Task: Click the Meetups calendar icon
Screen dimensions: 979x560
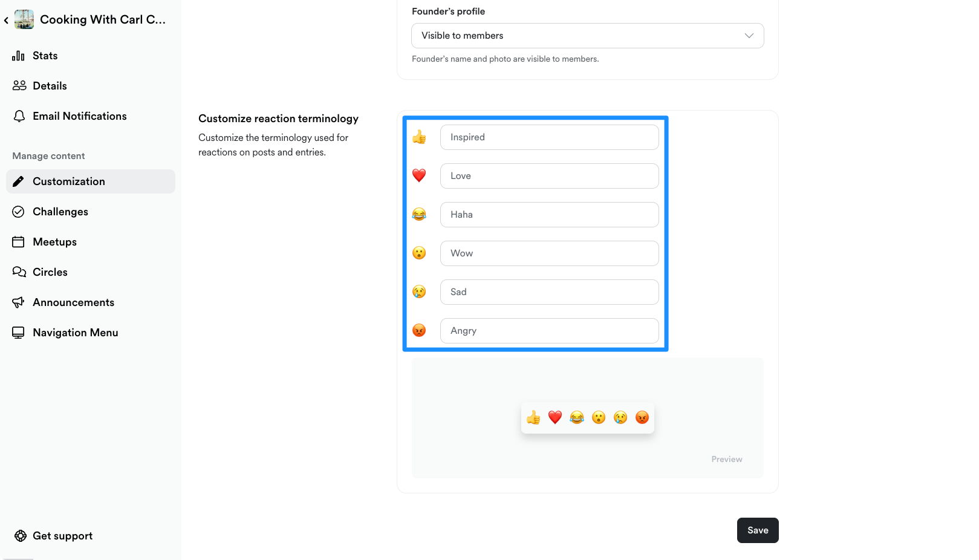Action: click(19, 242)
